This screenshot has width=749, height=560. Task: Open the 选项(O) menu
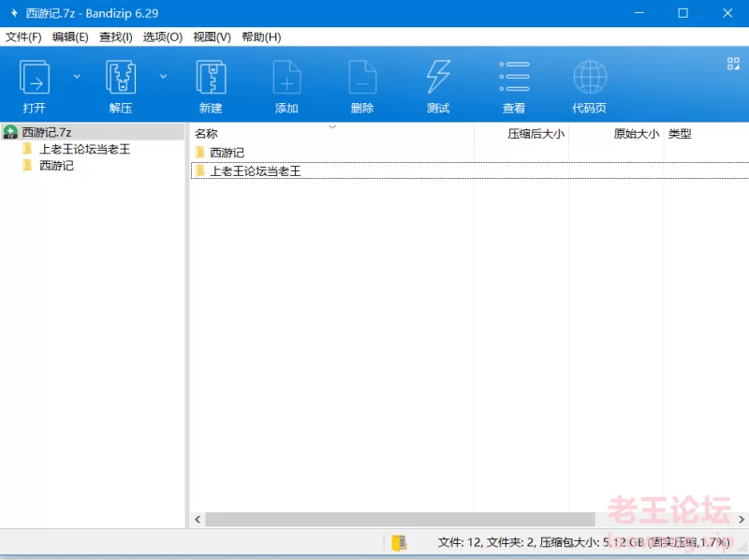(162, 37)
